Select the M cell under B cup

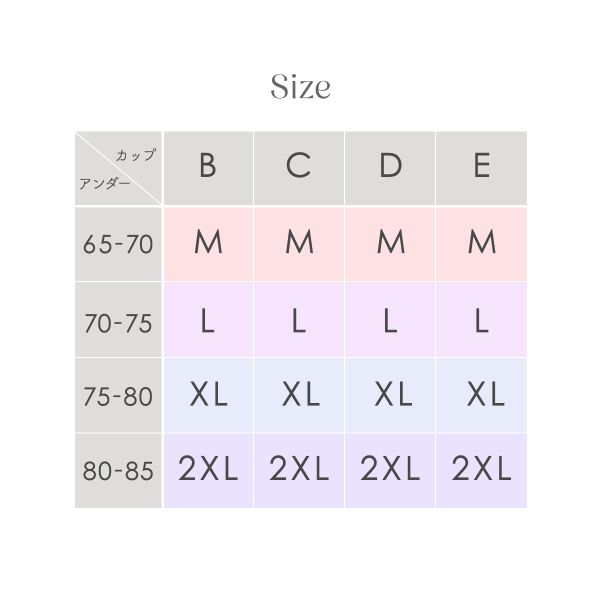[208, 244]
